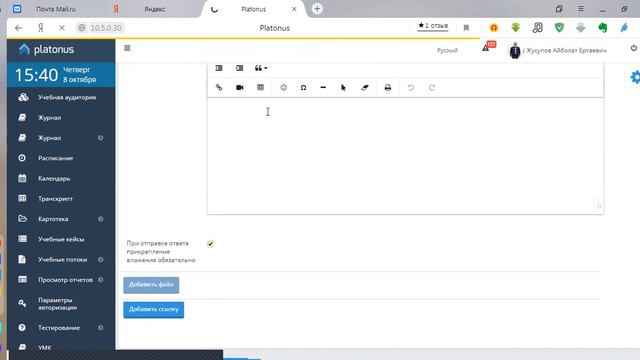Screen dimensions: 640x360
Task: Toggle the sidebar hamburger menu
Action: [x=127, y=48]
